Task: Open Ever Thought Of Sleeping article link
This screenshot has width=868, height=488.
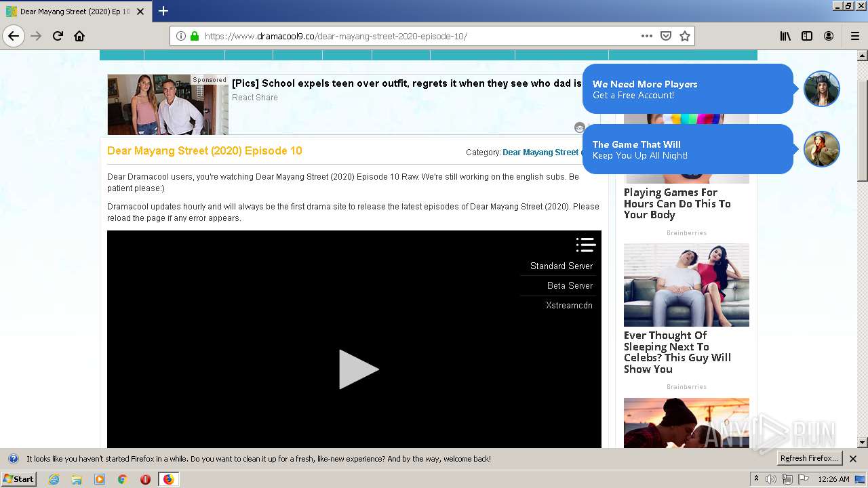Action: (677, 352)
